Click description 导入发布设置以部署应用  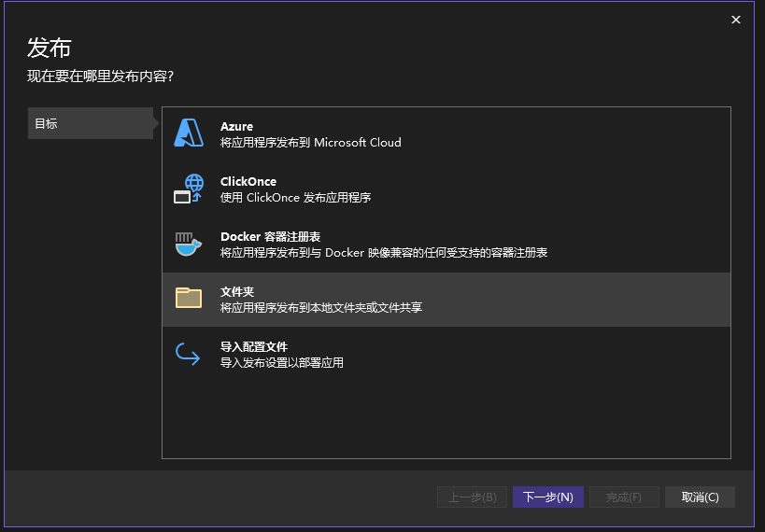[281, 363]
